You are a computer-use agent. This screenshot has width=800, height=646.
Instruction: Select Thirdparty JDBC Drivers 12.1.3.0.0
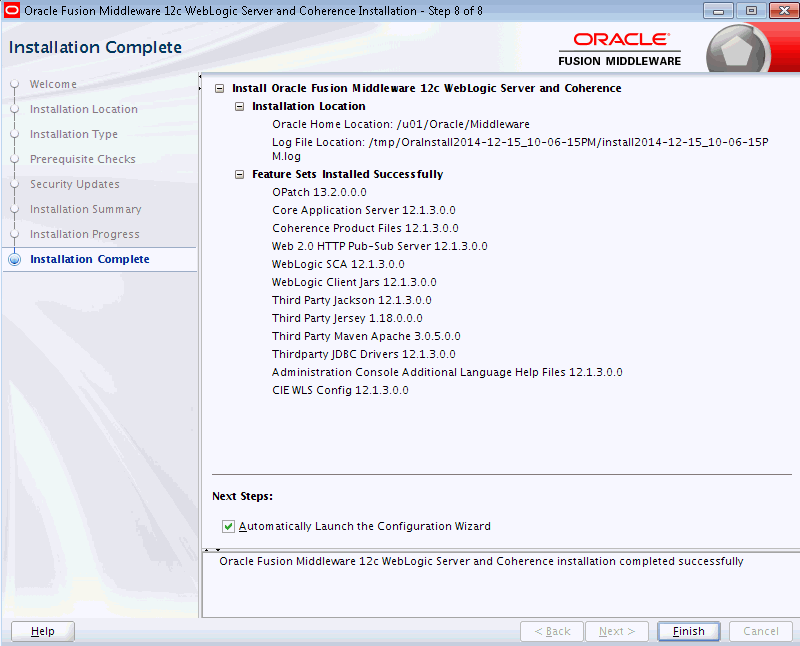(364, 354)
